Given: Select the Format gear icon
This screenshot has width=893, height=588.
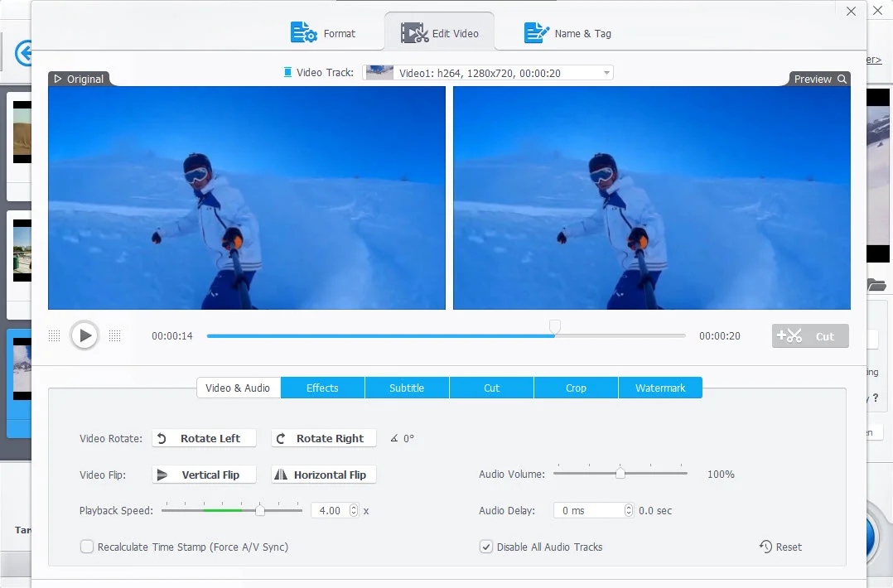Looking at the screenshot, I should (x=304, y=32).
